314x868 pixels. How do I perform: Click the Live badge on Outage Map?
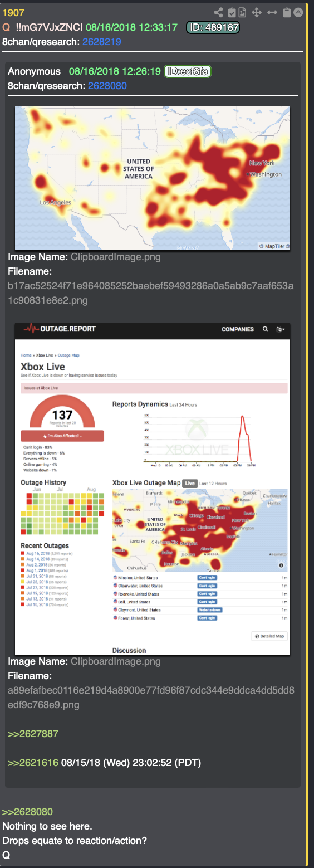click(190, 483)
